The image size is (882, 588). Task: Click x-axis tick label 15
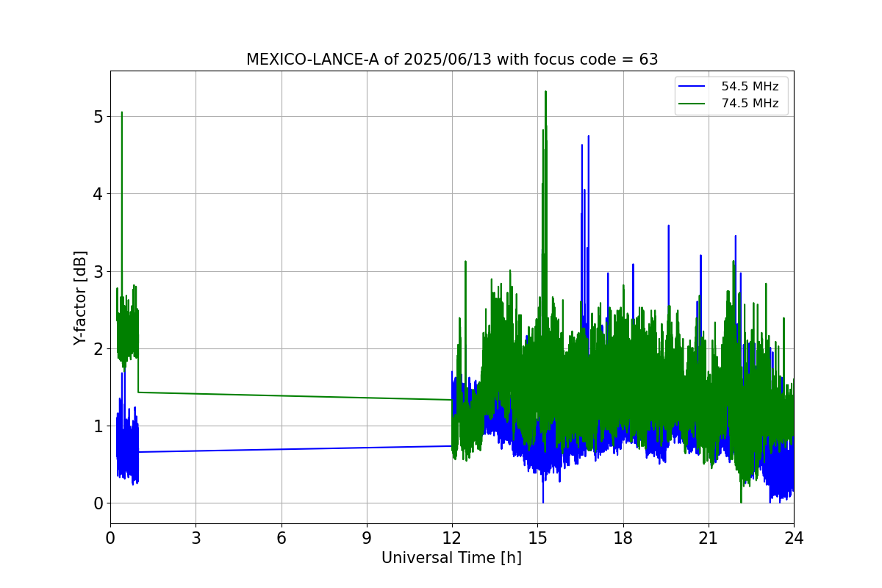pos(537,538)
